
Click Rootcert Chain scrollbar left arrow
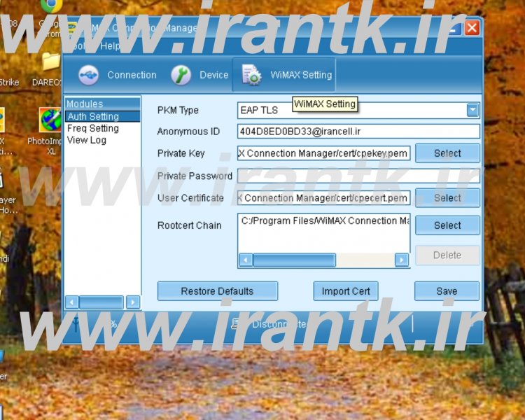[246, 260]
